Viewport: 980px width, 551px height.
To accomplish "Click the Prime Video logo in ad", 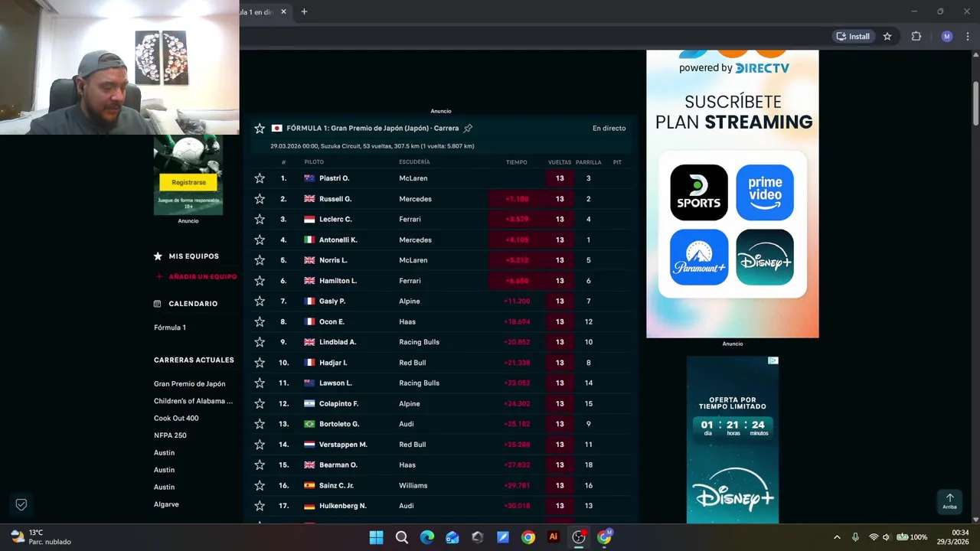I will pyautogui.click(x=765, y=192).
